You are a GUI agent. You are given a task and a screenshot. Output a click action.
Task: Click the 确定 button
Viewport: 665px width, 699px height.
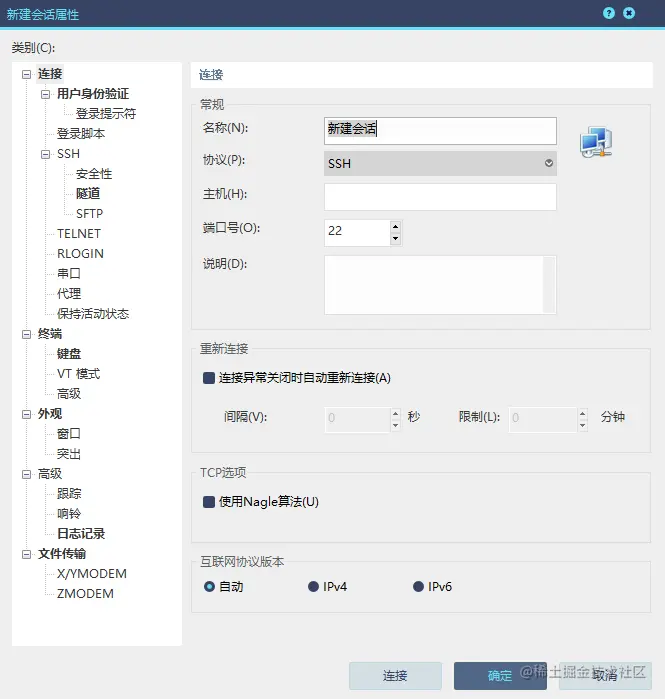tap(500, 676)
